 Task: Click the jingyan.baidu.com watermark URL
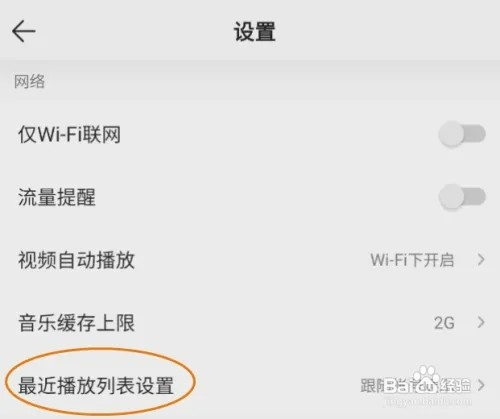(x=428, y=401)
